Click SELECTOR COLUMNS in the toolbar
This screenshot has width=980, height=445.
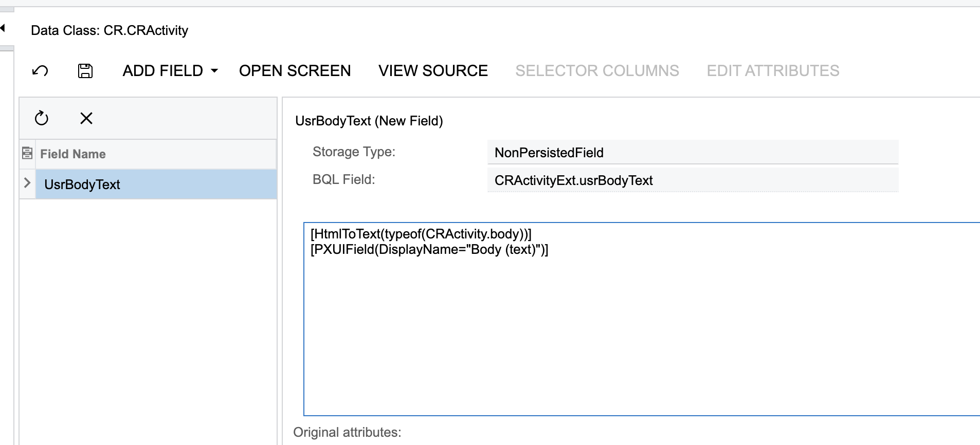597,71
